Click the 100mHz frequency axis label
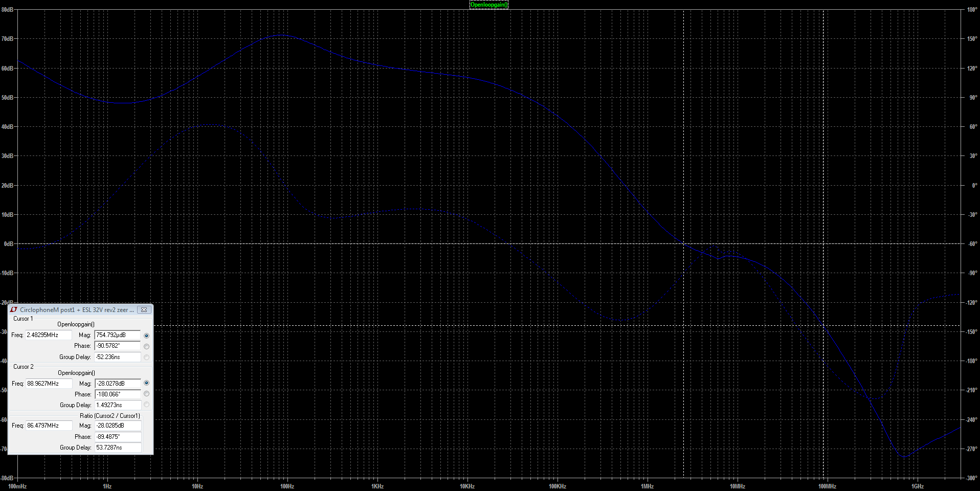 point(17,486)
